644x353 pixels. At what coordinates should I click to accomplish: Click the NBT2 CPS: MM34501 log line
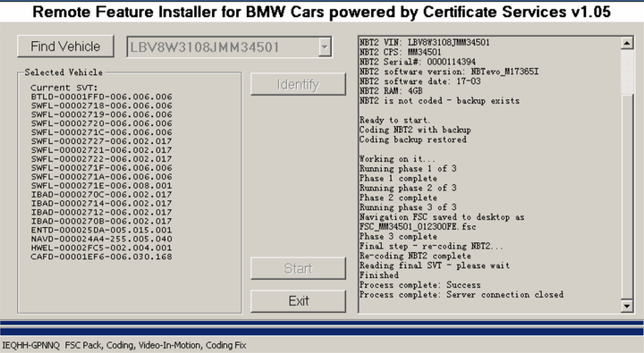coord(401,52)
